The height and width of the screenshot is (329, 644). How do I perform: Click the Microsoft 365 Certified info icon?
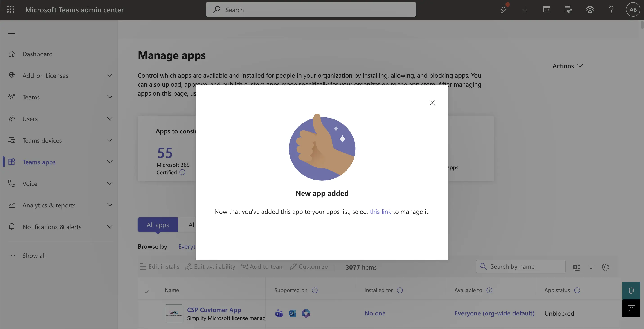(182, 172)
